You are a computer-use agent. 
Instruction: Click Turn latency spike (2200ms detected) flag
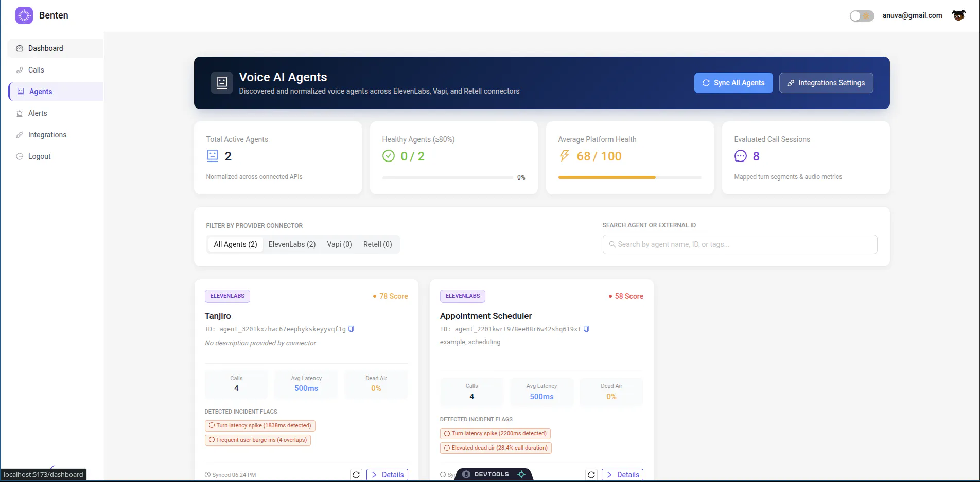click(495, 433)
